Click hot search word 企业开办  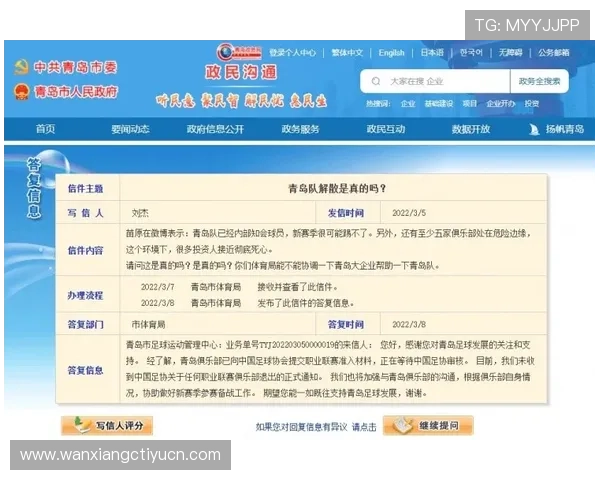[x=501, y=104]
